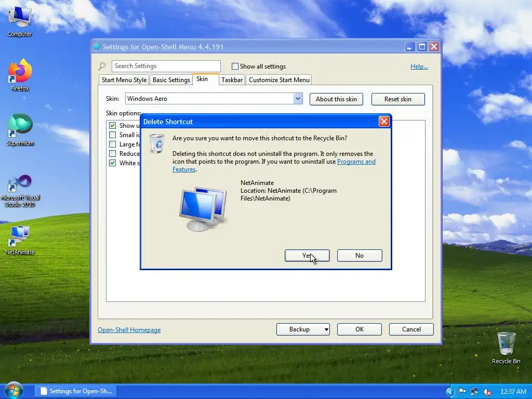The image size is (532, 399).
Task: Switch to the Taskbar tab
Action: tap(232, 80)
